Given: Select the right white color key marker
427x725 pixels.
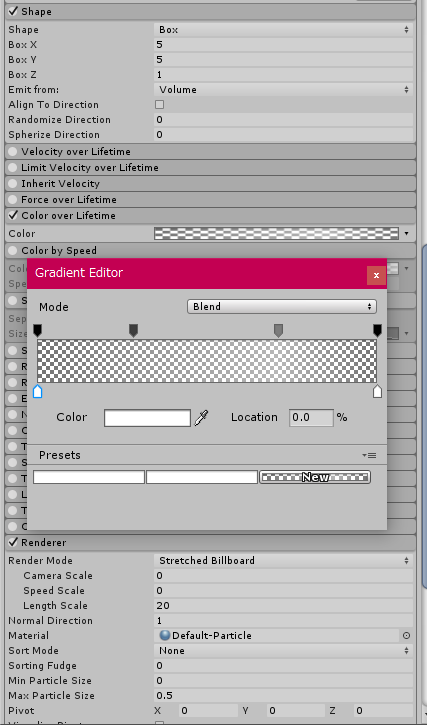Looking at the screenshot, I should [x=377, y=392].
